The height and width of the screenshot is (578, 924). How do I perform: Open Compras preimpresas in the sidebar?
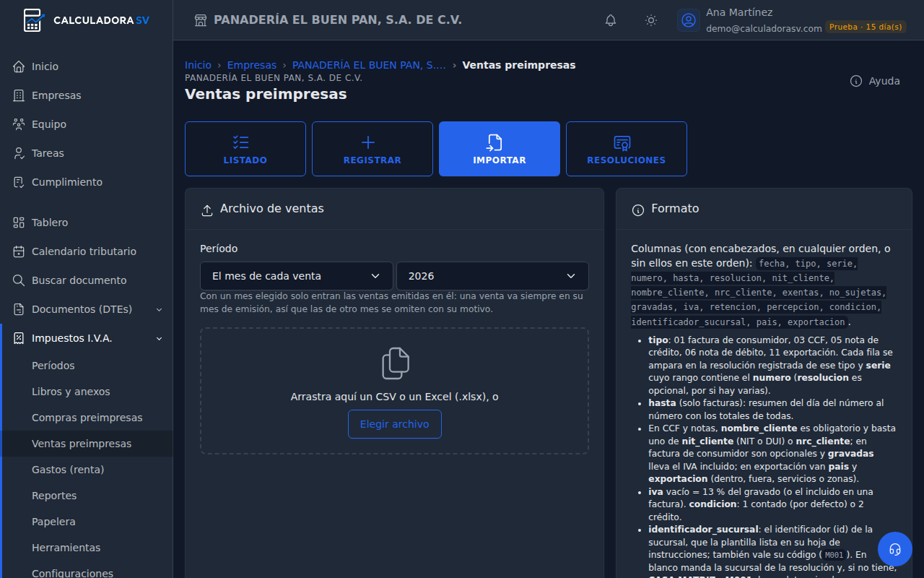[87, 418]
